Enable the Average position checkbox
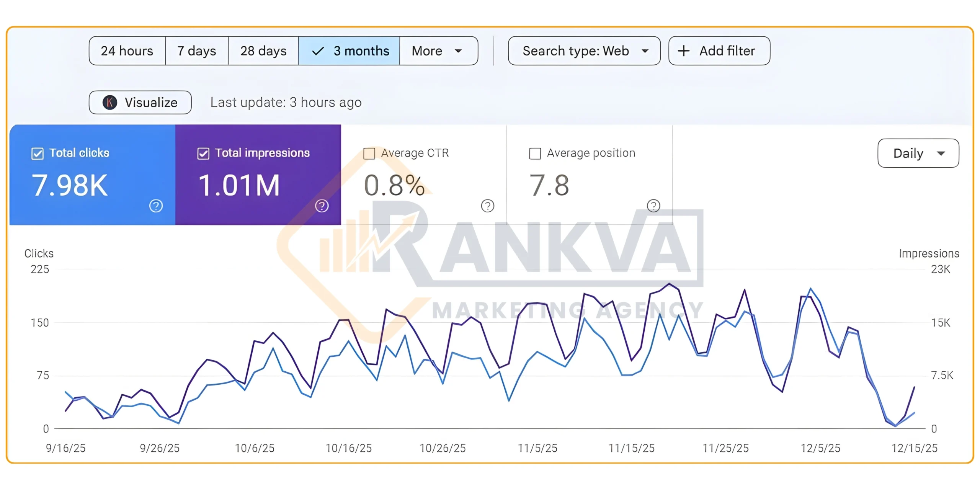Image resolution: width=980 pixels, height=490 pixels. 535,154
